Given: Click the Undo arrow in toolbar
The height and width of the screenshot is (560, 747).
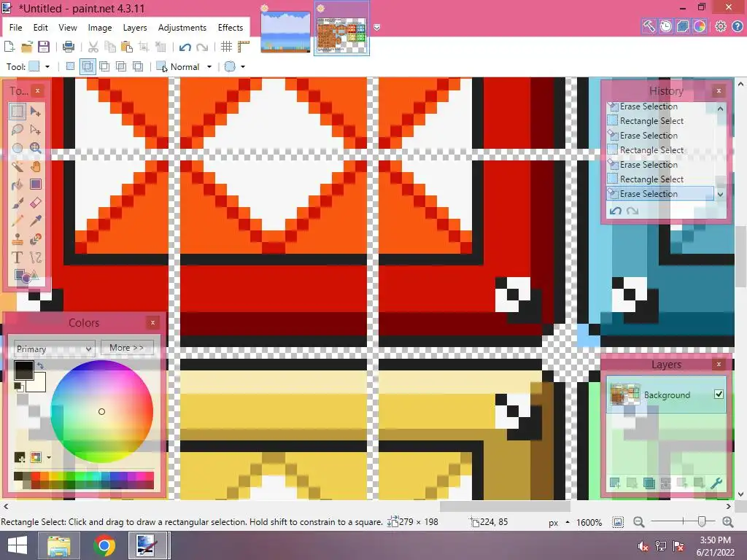Looking at the screenshot, I should 185,47.
